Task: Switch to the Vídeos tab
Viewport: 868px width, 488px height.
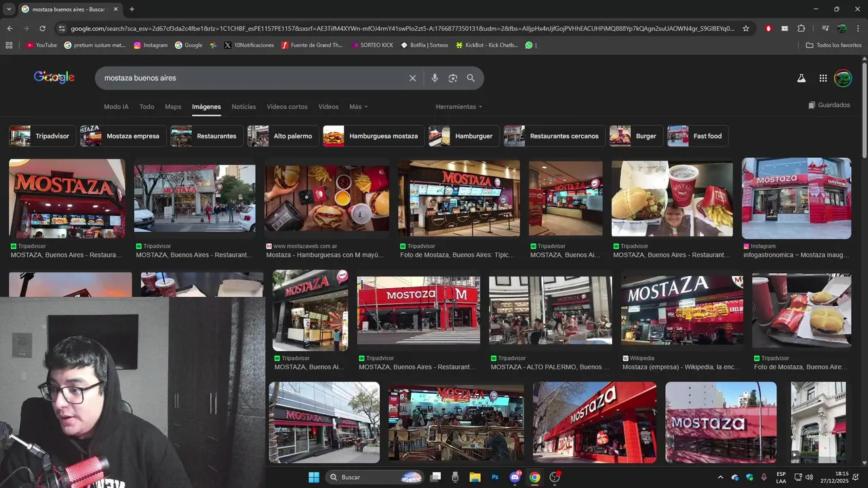Action: coord(328,107)
